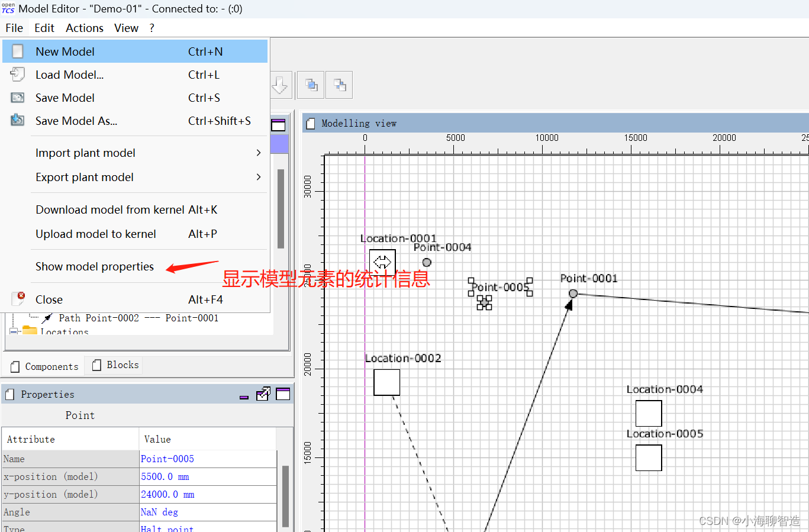Click the 15000 mark on vertical ruler
This screenshot has width=809, height=532.
(x=307, y=453)
